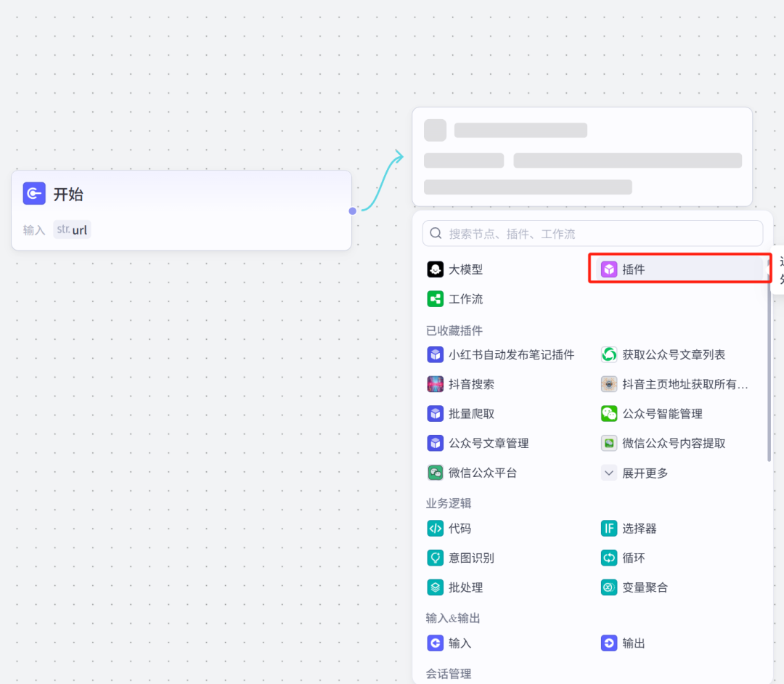Click the 业务逻辑 section heading
The width and height of the screenshot is (784, 684).
[449, 503]
